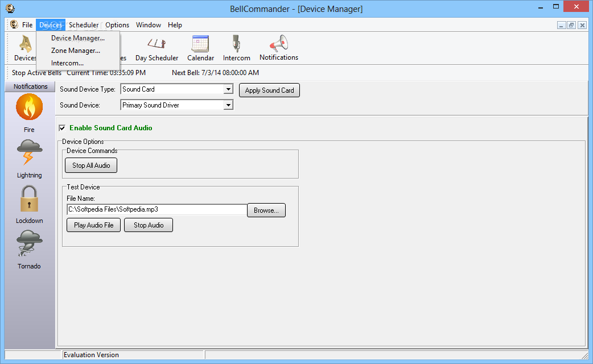Screen dimensions: 593x364
Task: Click the Current Time status text
Action: coord(106,73)
